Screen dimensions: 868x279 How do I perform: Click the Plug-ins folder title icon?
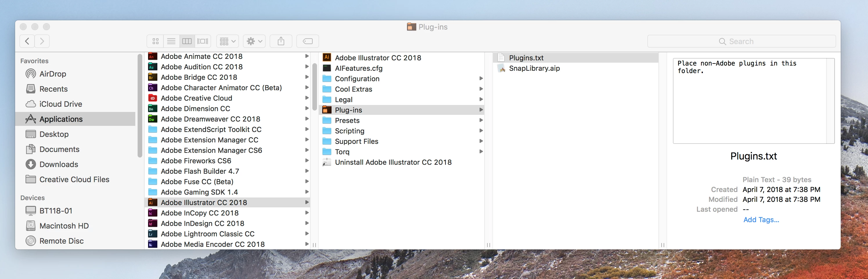pyautogui.click(x=411, y=27)
